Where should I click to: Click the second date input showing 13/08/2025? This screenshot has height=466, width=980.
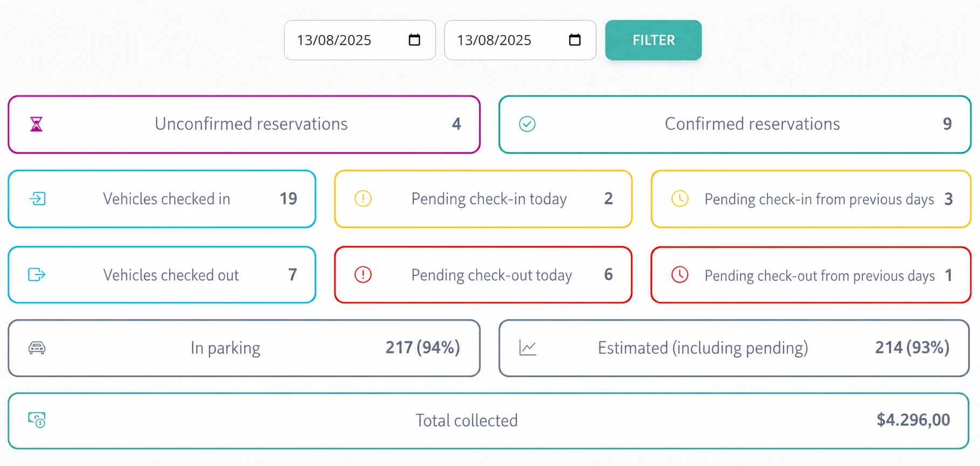[520, 40]
